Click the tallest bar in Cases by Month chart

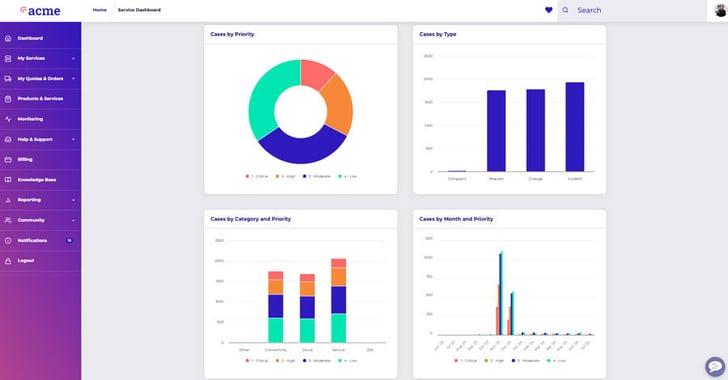click(x=502, y=293)
